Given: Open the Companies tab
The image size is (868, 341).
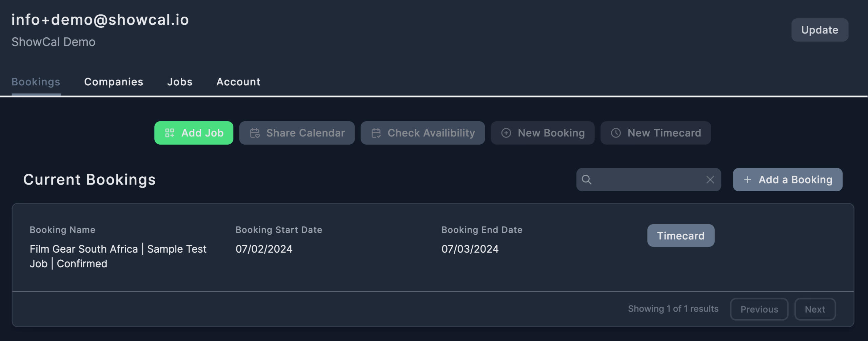Looking at the screenshot, I should pyautogui.click(x=114, y=82).
